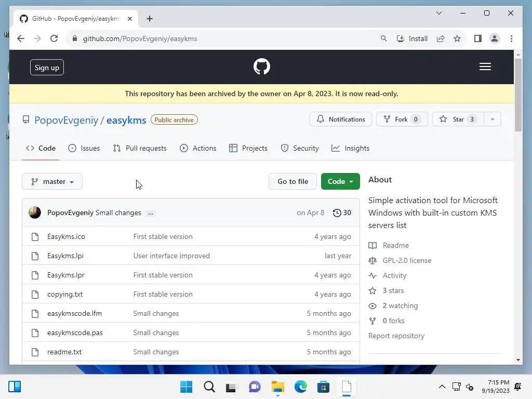532x399 pixels.
Task: Bookmark this tab with the star icon
Action: (457, 38)
